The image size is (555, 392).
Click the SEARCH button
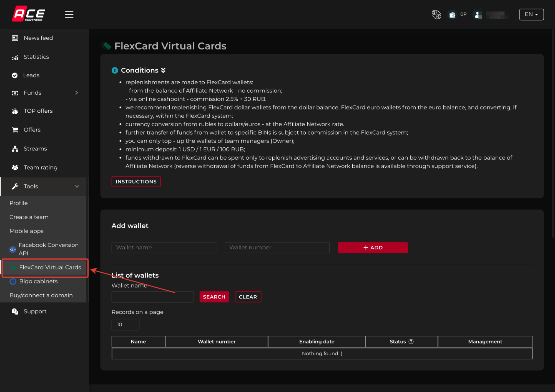214,297
